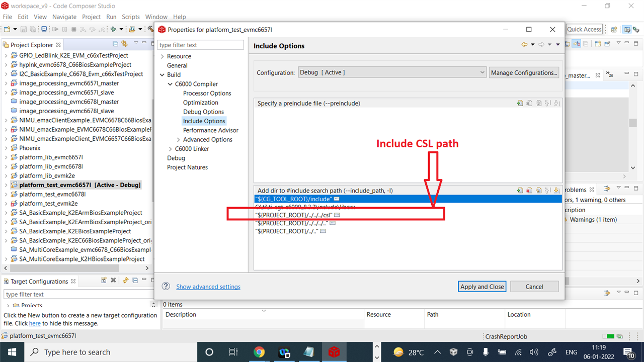This screenshot has height=362, width=644.
Task: Open the back navigation history dropdown arrow
Action: click(532, 45)
